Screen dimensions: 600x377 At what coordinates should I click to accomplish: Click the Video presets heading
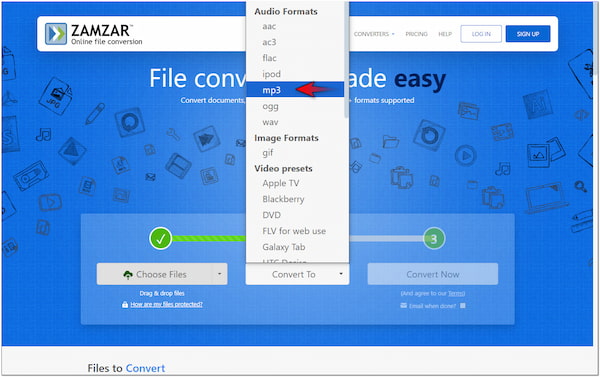click(283, 168)
